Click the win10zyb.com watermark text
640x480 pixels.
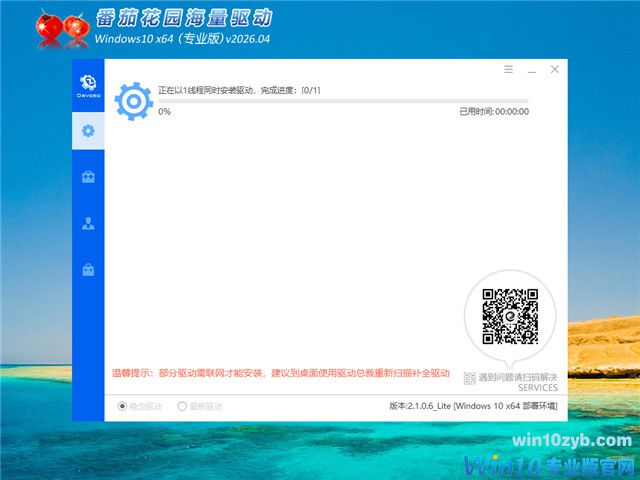pyautogui.click(x=573, y=440)
